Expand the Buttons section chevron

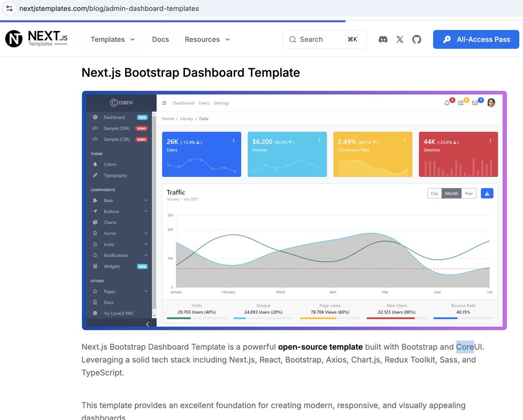tap(146, 211)
